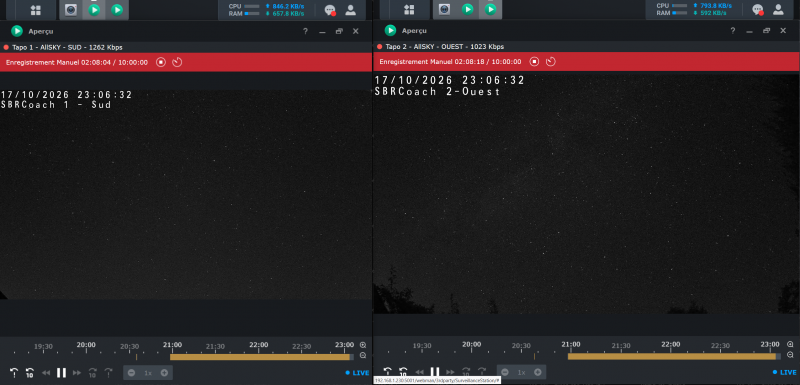Reset the recording timer for Tapo 2 OUEST

click(x=551, y=62)
